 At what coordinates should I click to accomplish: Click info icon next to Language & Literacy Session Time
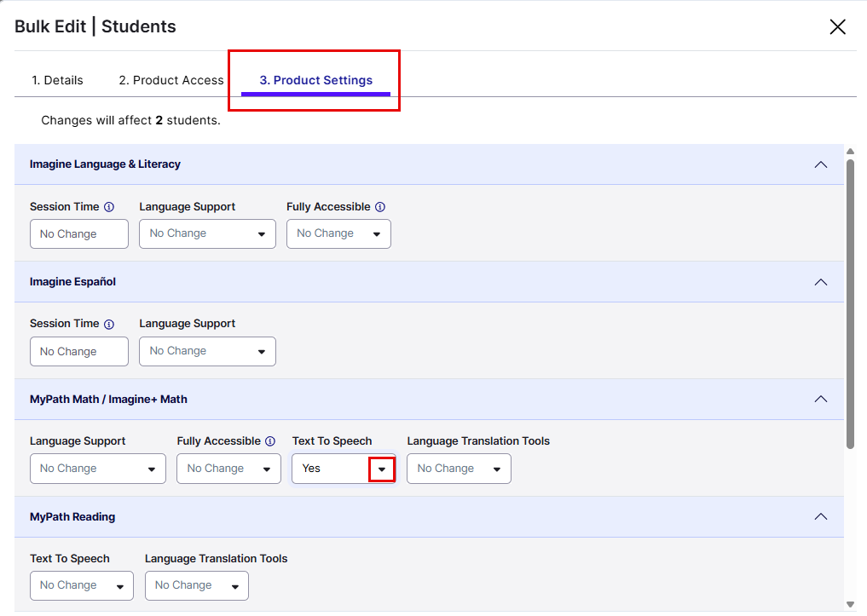point(108,207)
